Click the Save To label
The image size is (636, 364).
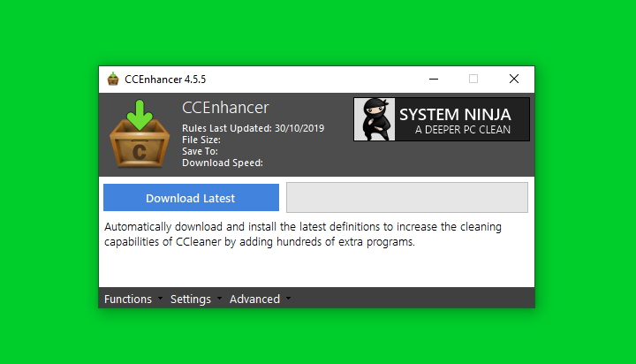pos(200,151)
